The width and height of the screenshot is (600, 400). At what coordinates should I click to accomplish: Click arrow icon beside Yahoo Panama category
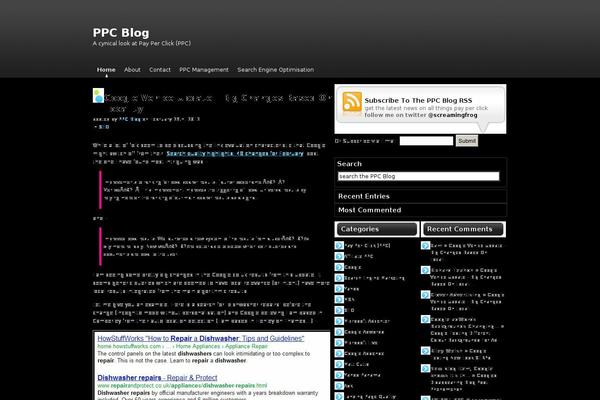[x=339, y=375]
